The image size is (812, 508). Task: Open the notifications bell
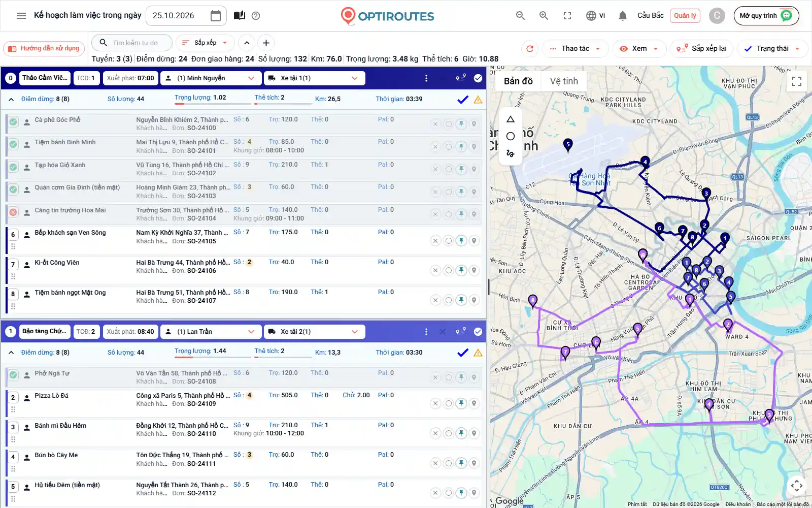coord(623,16)
